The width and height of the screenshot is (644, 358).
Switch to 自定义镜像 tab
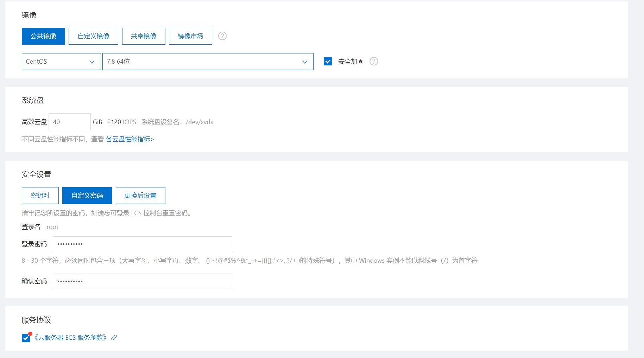click(93, 36)
